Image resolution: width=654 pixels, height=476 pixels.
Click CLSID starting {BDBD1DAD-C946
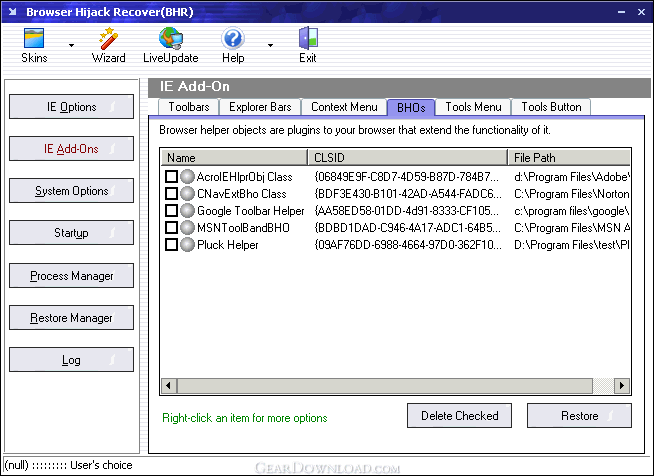point(407,228)
